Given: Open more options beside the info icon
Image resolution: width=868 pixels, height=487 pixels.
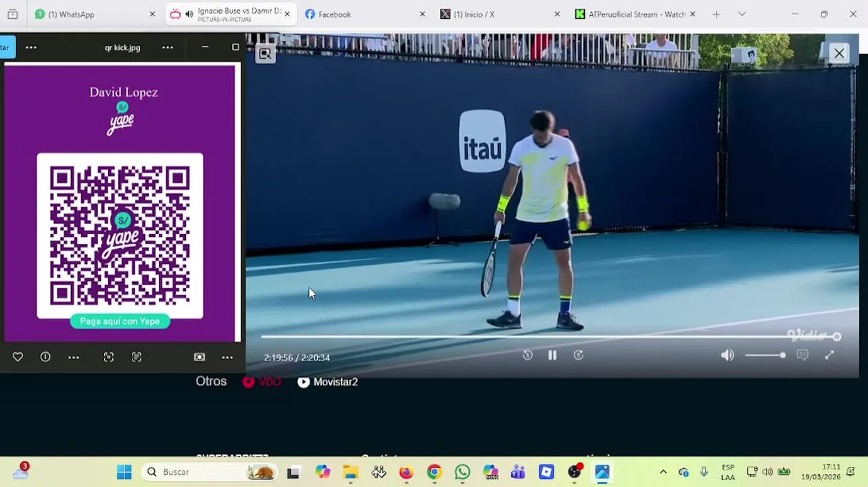Looking at the screenshot, I should point(74,357).
